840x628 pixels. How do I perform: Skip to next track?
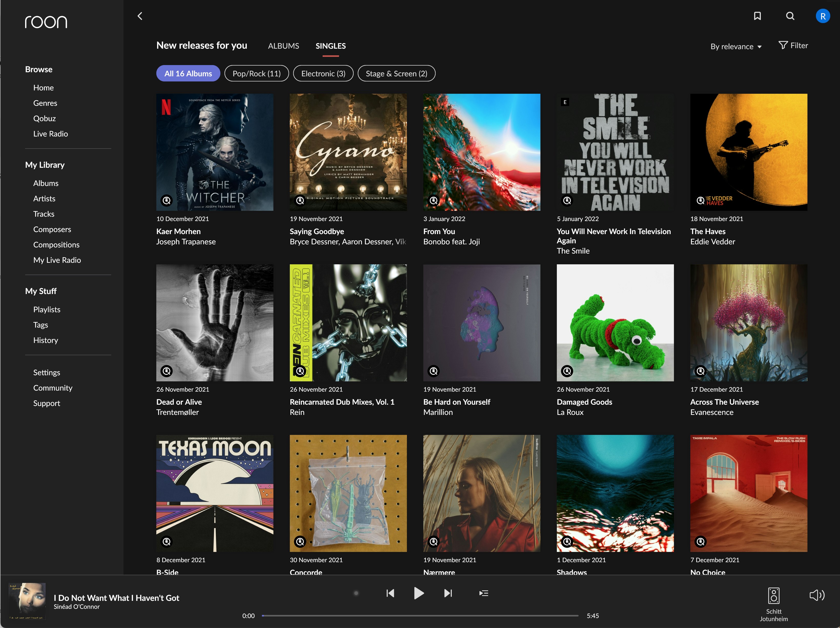tap(448, 593)
